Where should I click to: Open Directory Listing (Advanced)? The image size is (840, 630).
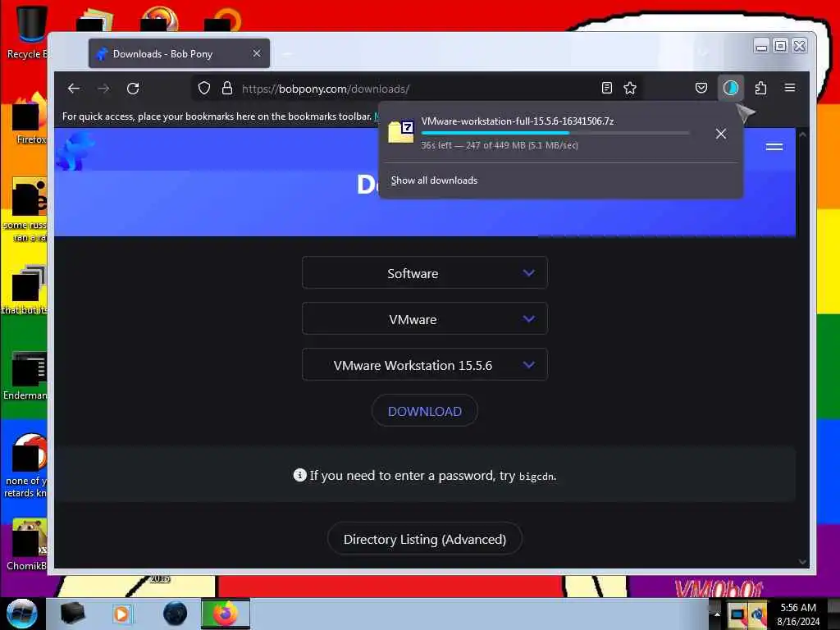425,539
